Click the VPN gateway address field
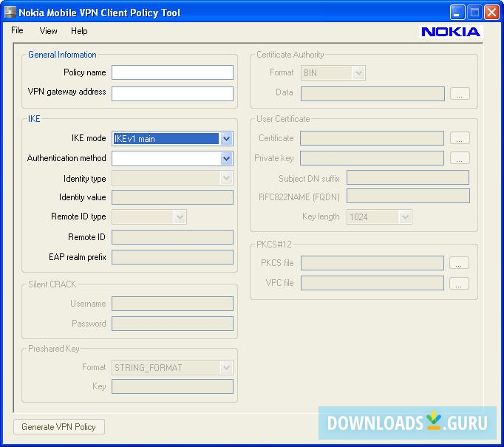The width and height of the screenshot is (504, 447). tap(172, 94)
